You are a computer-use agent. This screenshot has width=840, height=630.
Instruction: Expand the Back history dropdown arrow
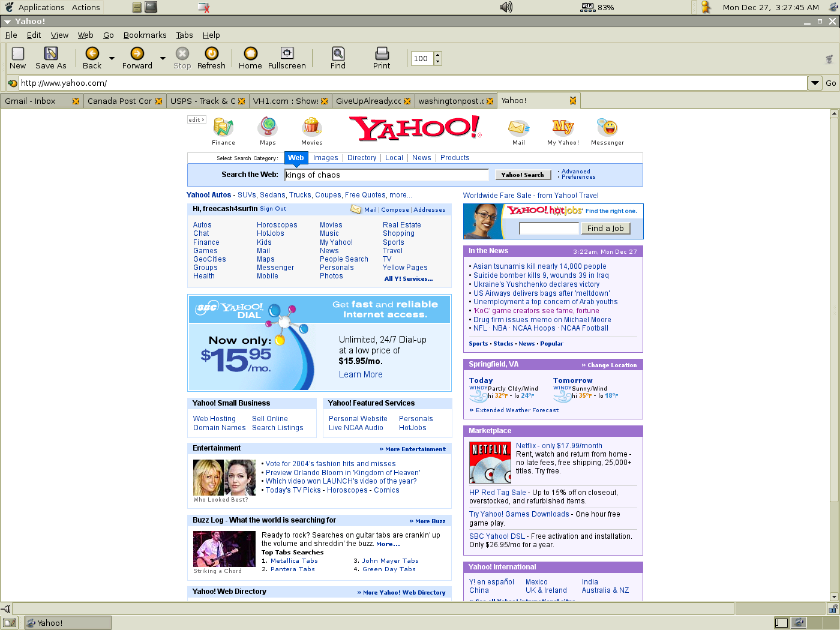point(112,59)
